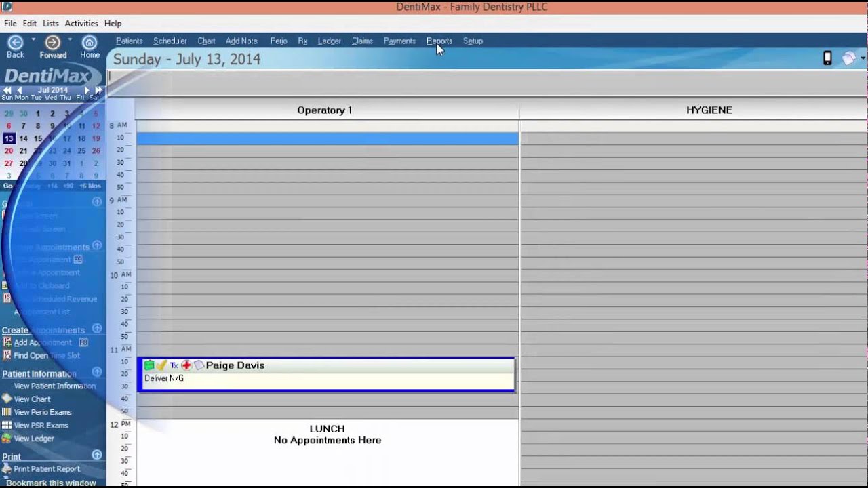Click the View PSR Exams grid icon
The height and width of the screenshot is (488, 868).
click(x=7, y=425)
